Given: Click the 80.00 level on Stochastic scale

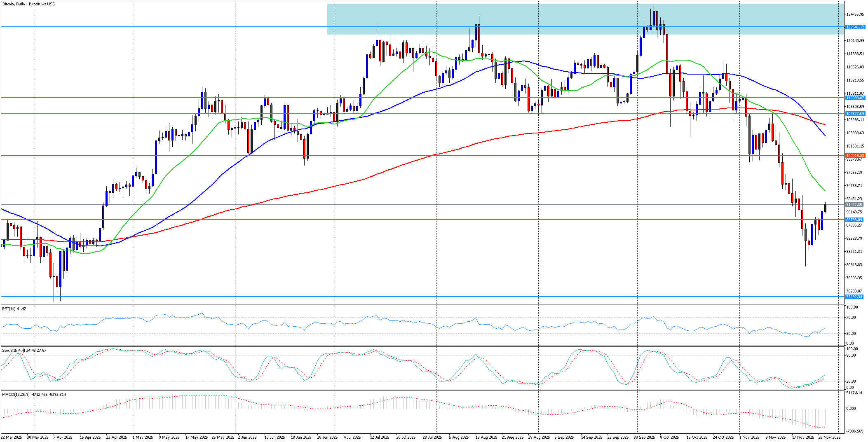Looking at the screenshot, I should pos(851,355).
